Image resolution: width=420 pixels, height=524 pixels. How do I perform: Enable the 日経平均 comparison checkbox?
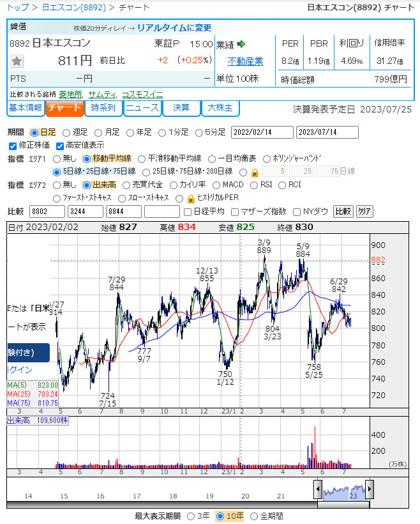[188, 212]
